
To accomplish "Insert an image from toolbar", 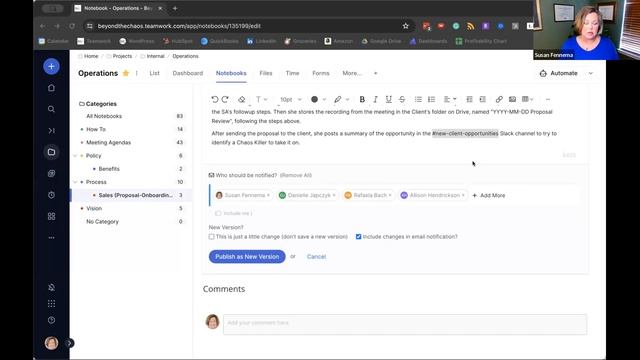I will tap(512, 99).
